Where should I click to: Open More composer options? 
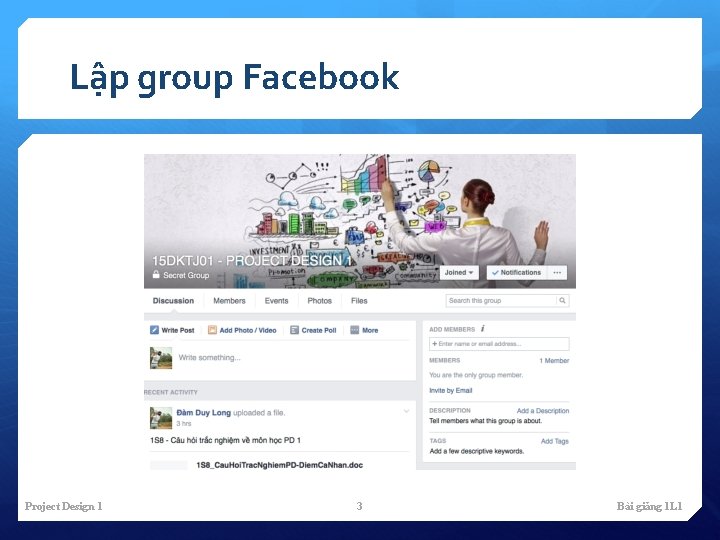tap(370, 330)
